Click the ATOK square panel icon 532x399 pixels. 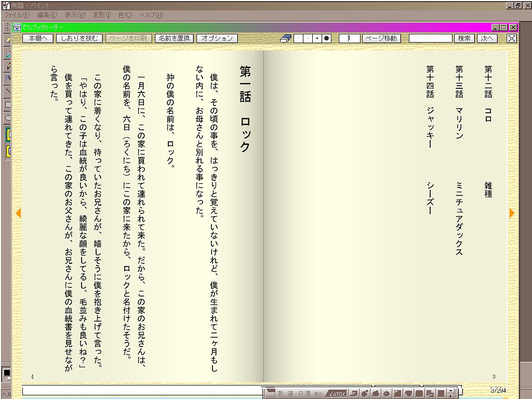pos(397,394)
